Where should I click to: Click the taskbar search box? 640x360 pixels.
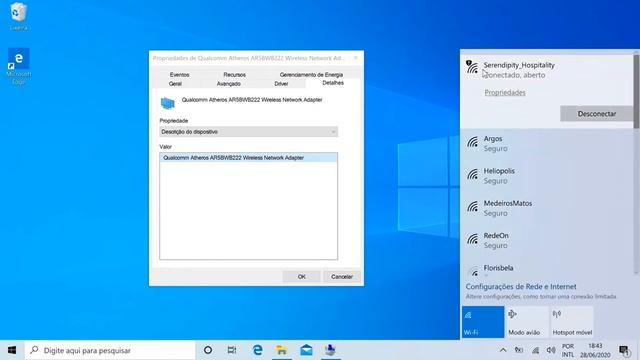[110, 350]
